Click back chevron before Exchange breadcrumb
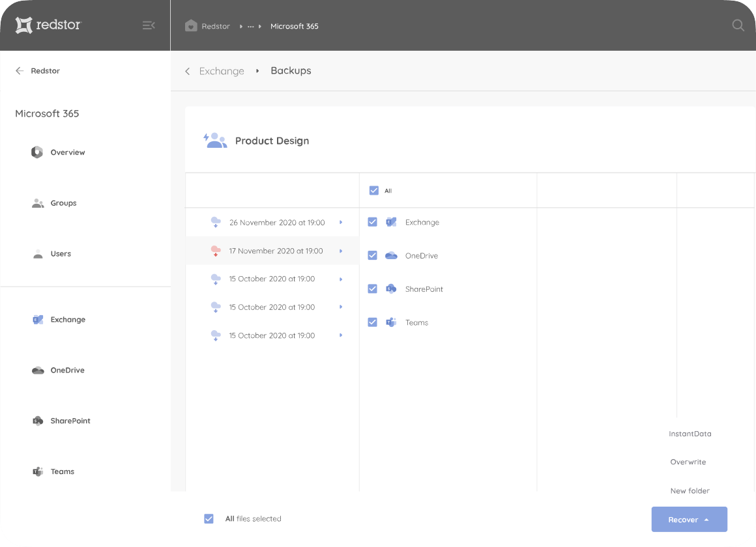 [x=188, y=72]
